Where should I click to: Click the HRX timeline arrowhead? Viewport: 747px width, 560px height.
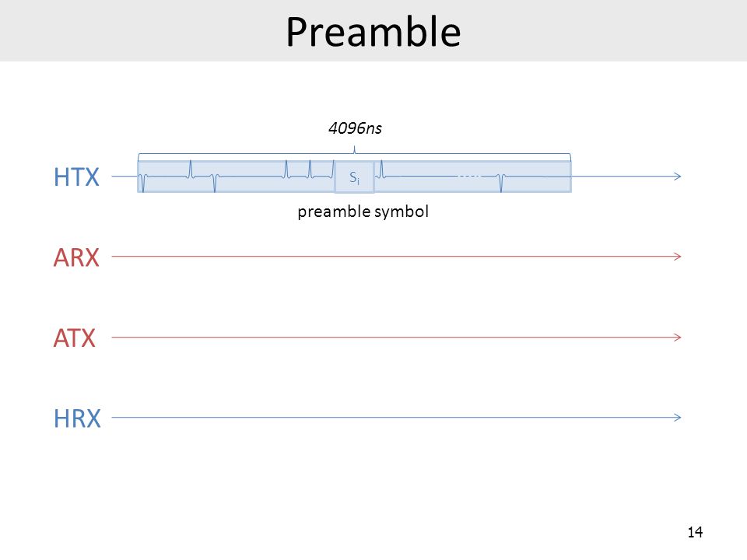coord(678,418)
